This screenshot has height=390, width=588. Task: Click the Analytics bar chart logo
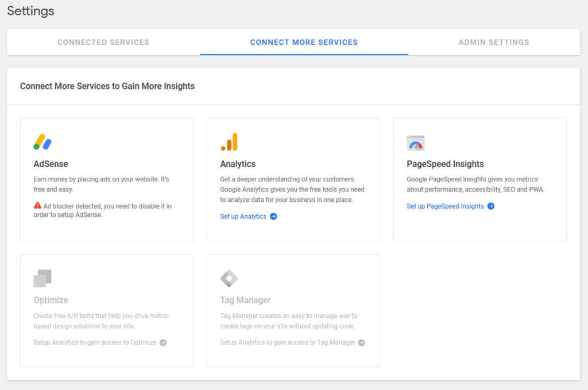(229, 142)
